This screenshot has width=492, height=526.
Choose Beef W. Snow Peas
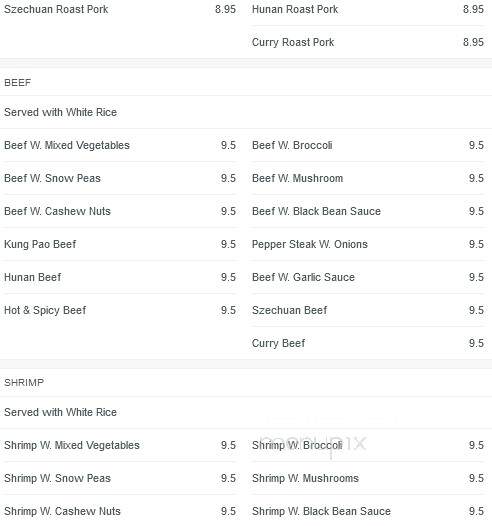[x=52, y=178]
